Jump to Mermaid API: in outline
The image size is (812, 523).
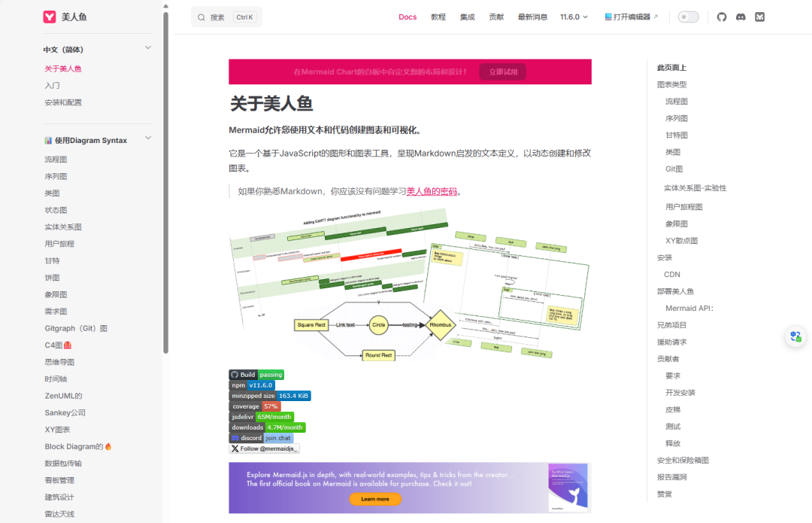click(689, 308)
